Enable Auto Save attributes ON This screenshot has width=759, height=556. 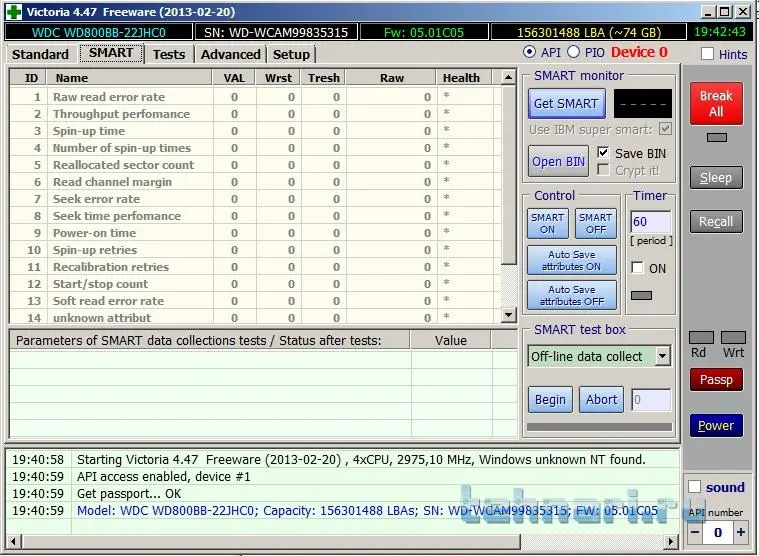pyautogui.click(x=572, y=260)
